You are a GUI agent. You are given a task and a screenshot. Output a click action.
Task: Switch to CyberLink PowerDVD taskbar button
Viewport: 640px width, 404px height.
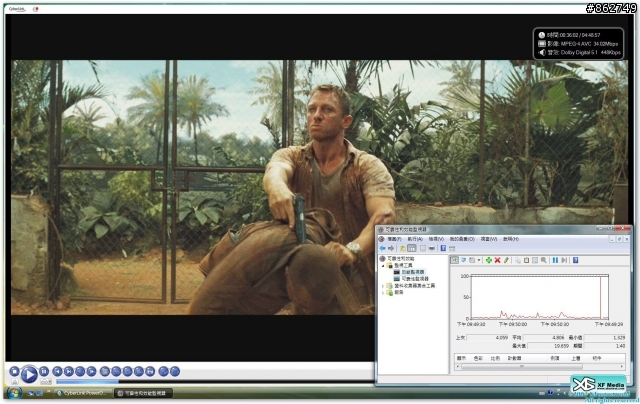(x=84, y=393)
